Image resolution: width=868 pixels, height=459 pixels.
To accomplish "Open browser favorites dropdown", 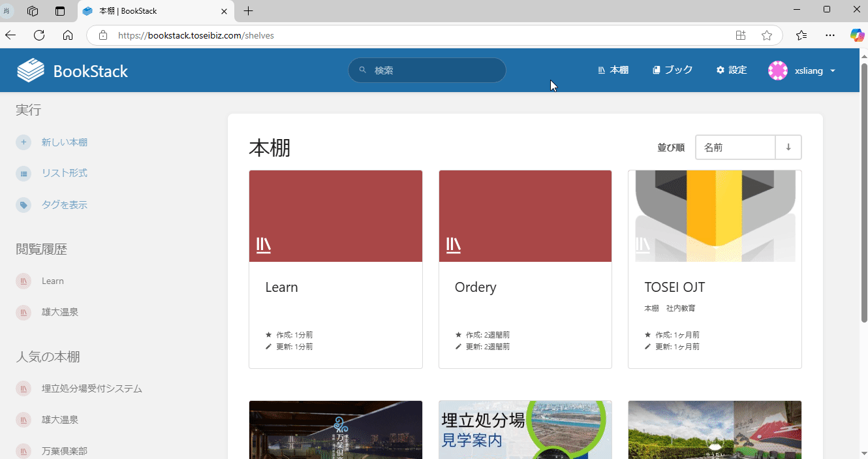I will 801,35.
